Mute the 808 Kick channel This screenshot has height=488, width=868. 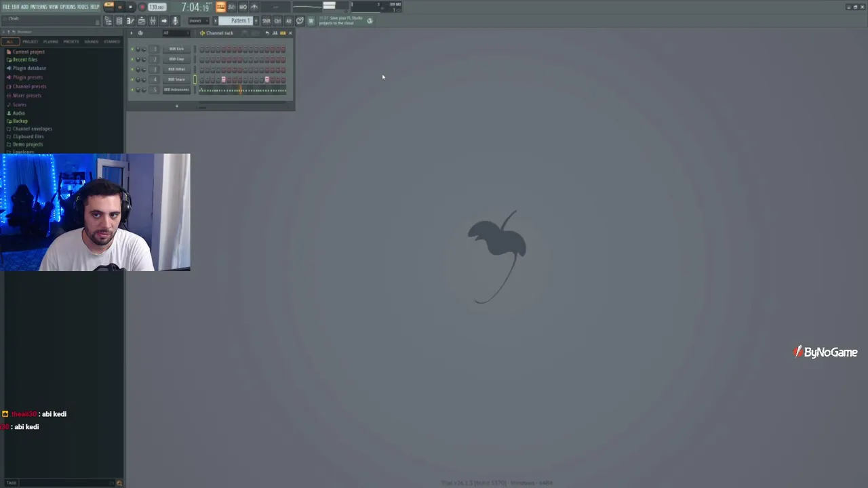pos(132,49)
